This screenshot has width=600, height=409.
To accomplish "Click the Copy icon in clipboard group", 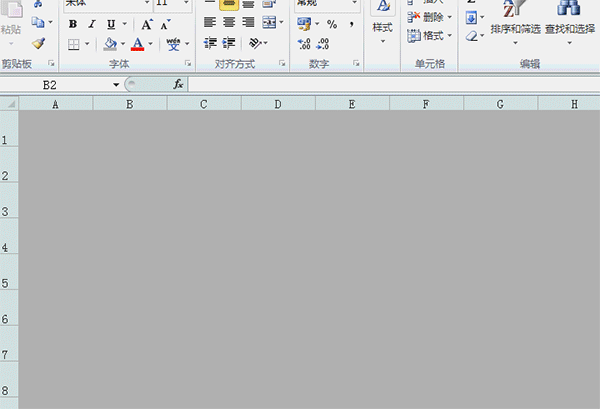I will pos(38,22).
